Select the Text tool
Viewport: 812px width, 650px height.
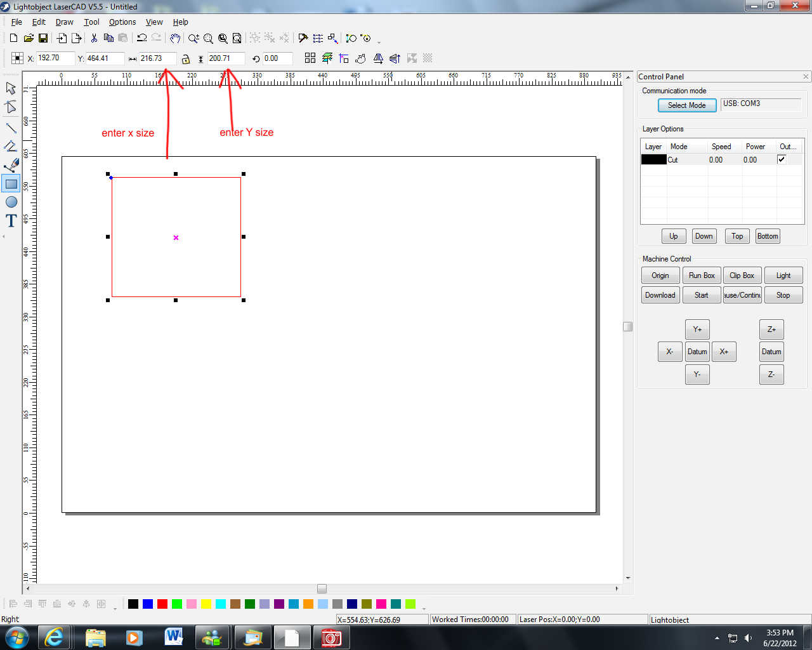[x=11, y=221]
